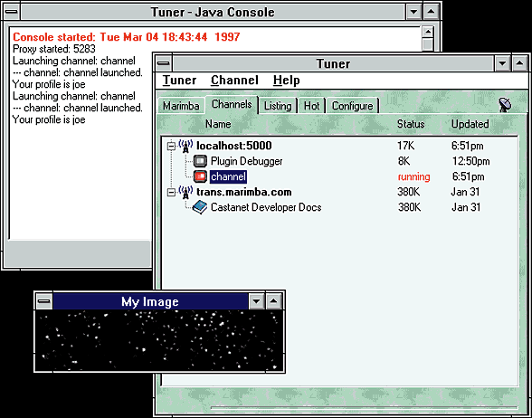Click the satellite dish icon in Tuner
532x418 pixels.
(x=505, y=105)
